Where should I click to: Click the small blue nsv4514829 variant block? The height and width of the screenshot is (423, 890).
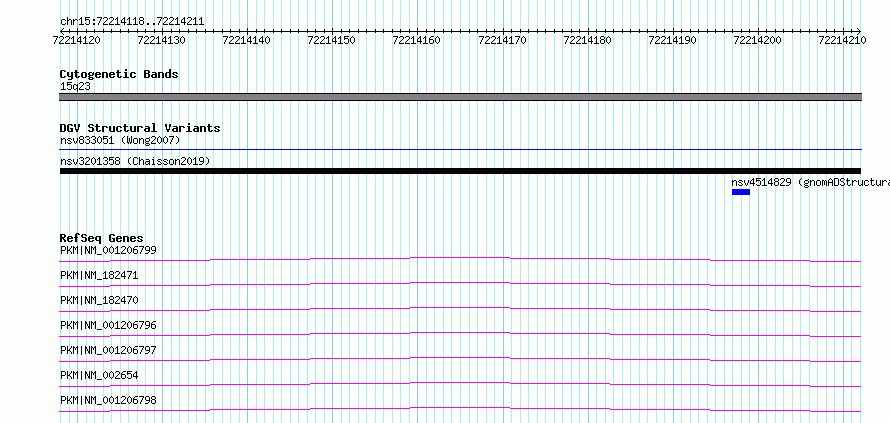coord(741,192)
